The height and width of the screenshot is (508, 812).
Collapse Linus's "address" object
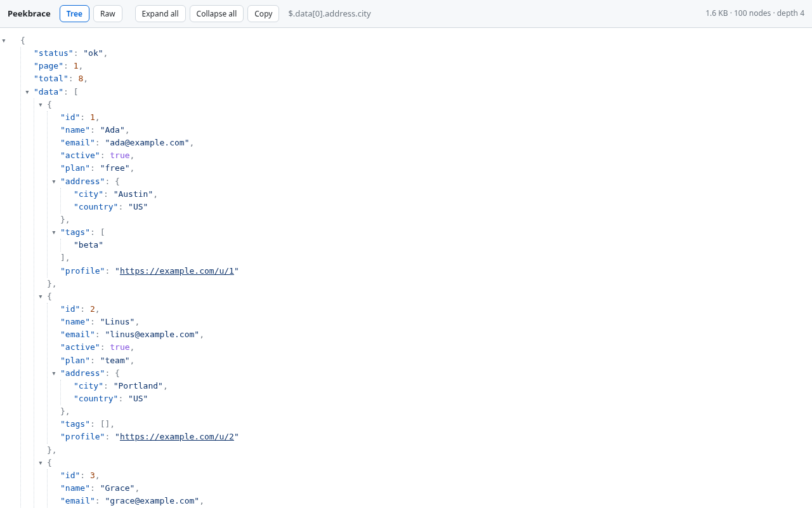click(54, 373)
